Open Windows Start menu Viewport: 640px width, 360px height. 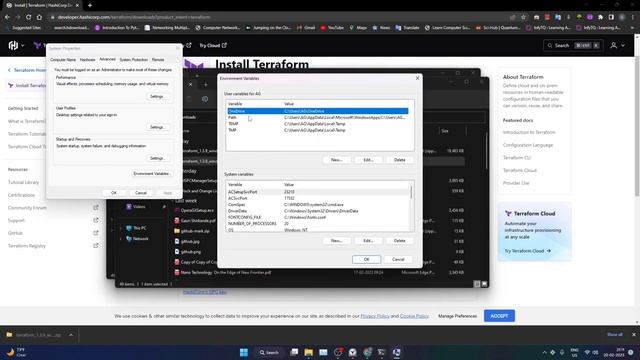coord(244,352)
